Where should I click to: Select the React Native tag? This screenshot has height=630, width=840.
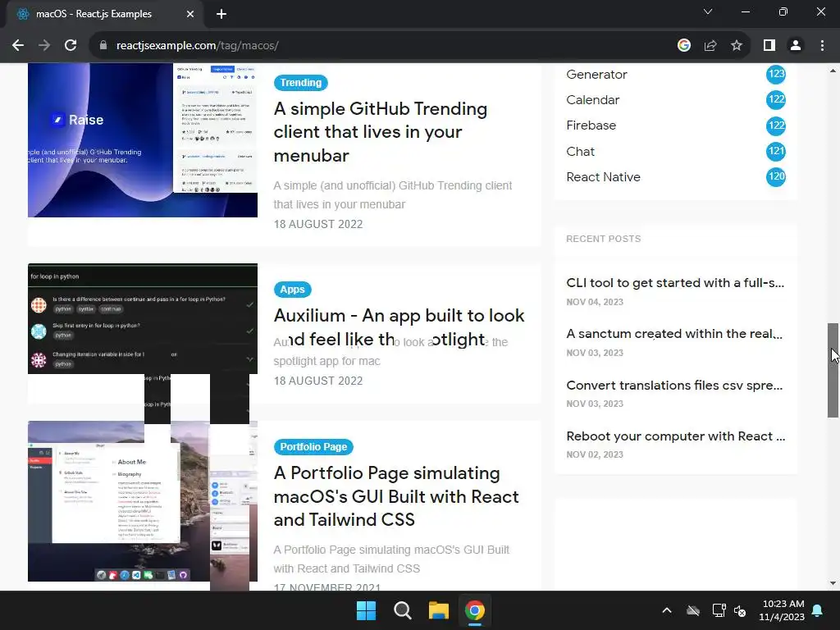pos(603,177)
